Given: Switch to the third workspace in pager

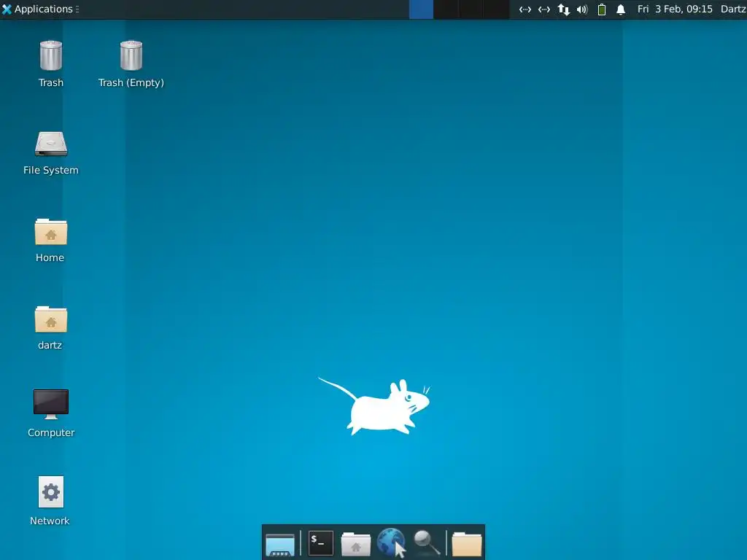Looking at the screenshot, I should [x=472, y=9].
